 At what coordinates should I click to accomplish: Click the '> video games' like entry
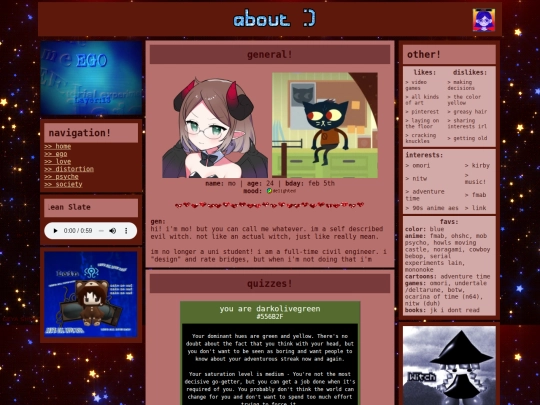(416, 85)
